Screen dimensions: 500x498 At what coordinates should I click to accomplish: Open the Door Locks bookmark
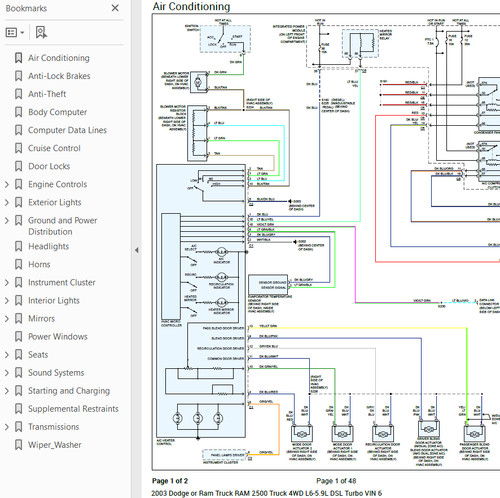[x=49, y=166]
